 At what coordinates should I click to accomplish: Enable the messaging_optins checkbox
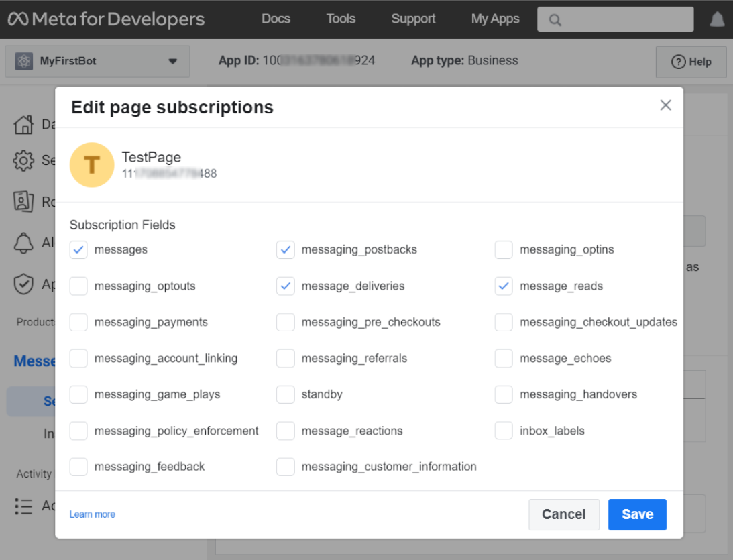pos(504,250)
